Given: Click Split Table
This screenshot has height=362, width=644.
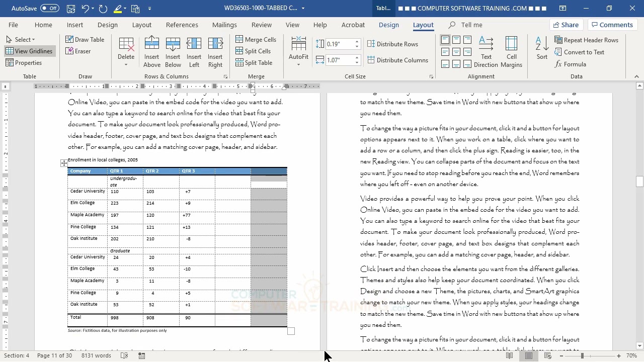Looking at the screenshot, I should [x=254, y=63].
